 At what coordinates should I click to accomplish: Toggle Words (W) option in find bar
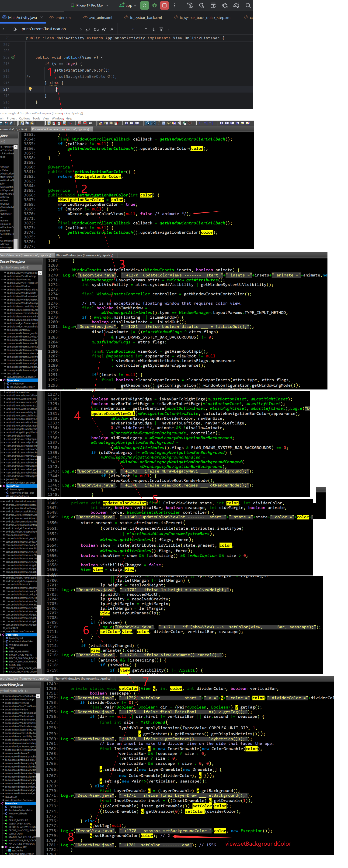point(104,29)
